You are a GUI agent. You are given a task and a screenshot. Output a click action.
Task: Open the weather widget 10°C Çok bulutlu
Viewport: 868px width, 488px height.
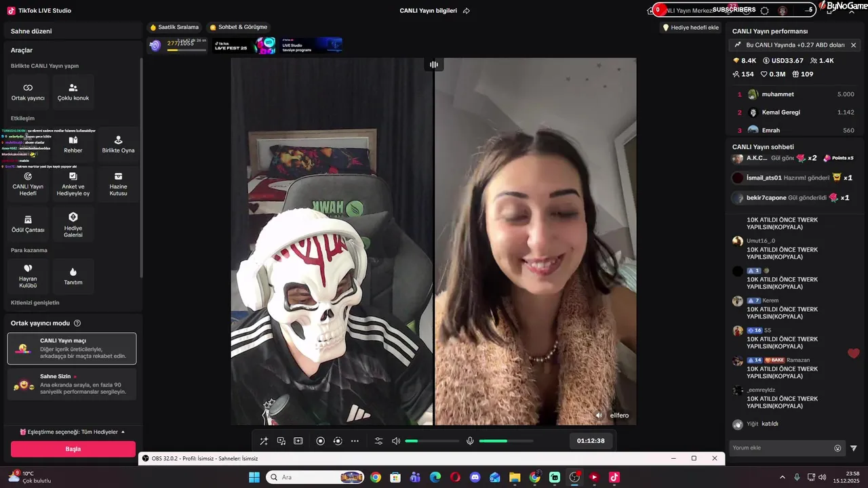[29, 477]
